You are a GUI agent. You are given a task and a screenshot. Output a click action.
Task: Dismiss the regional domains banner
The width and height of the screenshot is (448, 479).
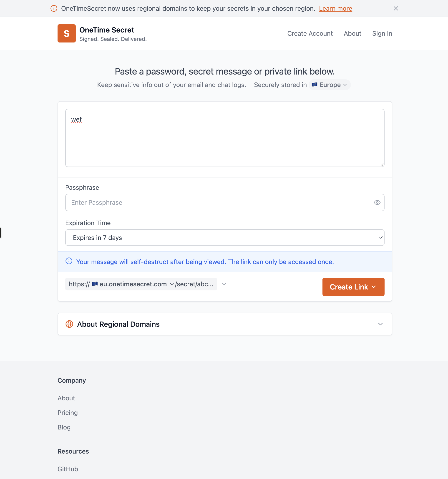[x=396, y=9]
